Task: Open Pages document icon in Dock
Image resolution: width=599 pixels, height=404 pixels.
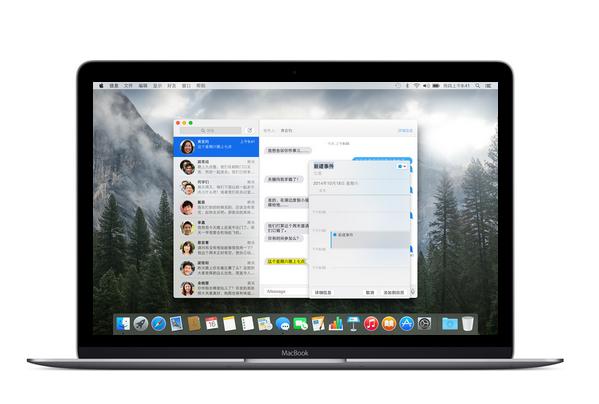Action: click(318, 324)
